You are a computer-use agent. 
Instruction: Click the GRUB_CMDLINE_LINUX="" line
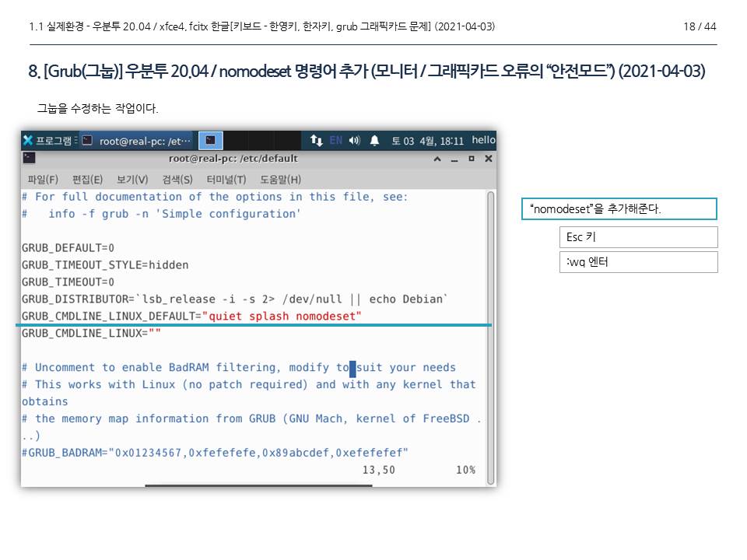pos(91,334)
